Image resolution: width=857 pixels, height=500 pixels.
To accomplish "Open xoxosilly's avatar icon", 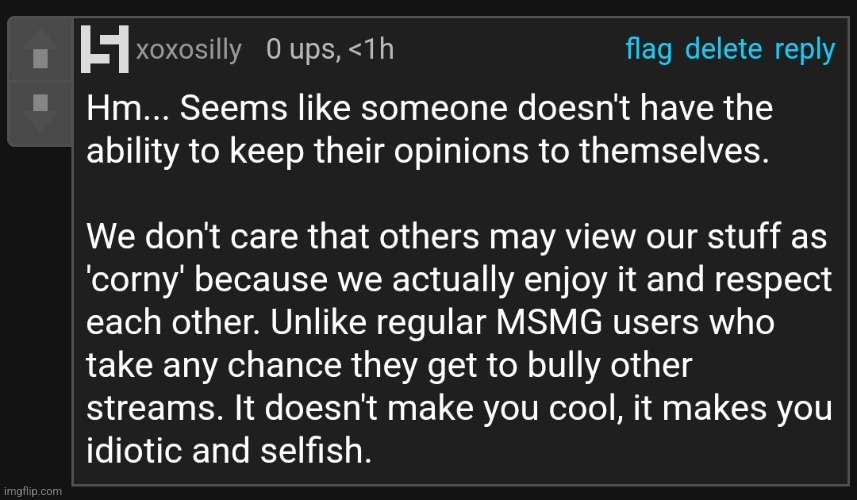I will (105, 49).
